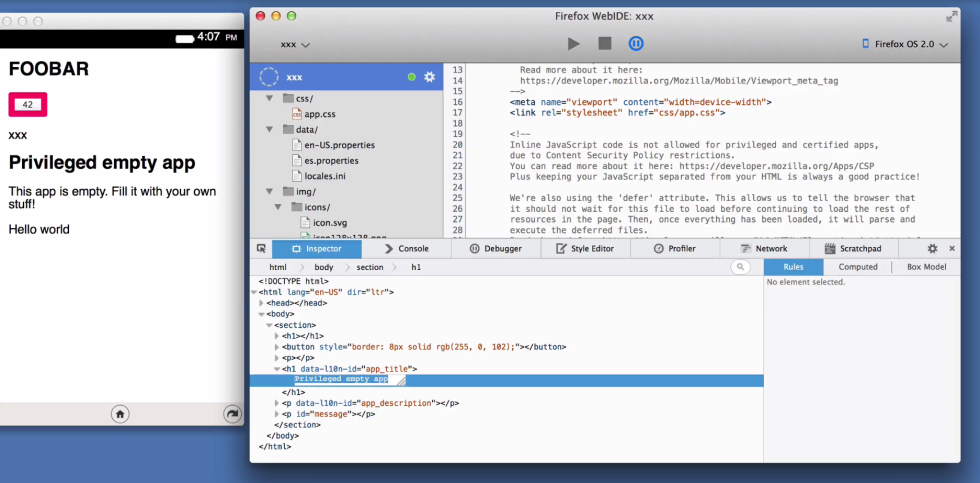
Task: Expand the p app_description node
Action: pos(277,403)
